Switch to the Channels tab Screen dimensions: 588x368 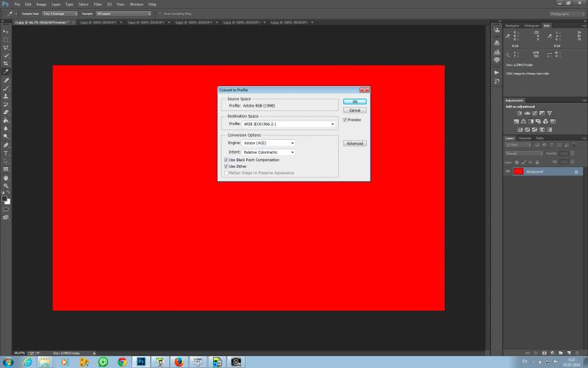point(525,138)
